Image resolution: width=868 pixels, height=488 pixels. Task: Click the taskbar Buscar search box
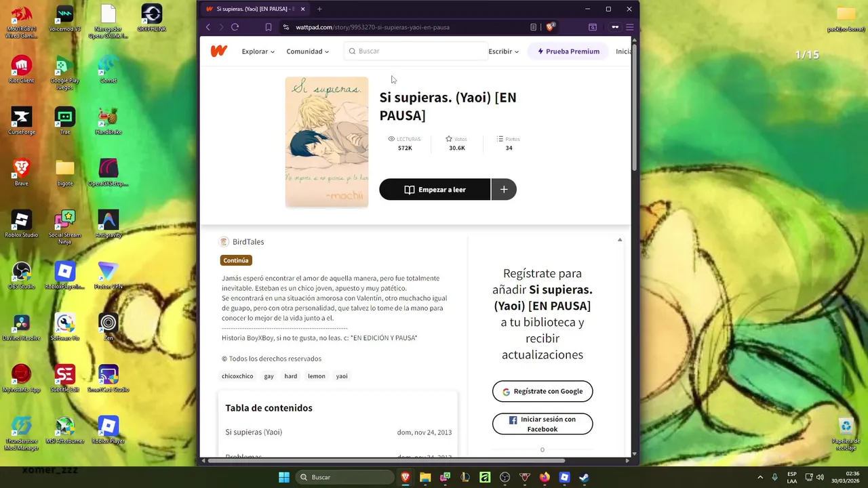click(346, 477)
